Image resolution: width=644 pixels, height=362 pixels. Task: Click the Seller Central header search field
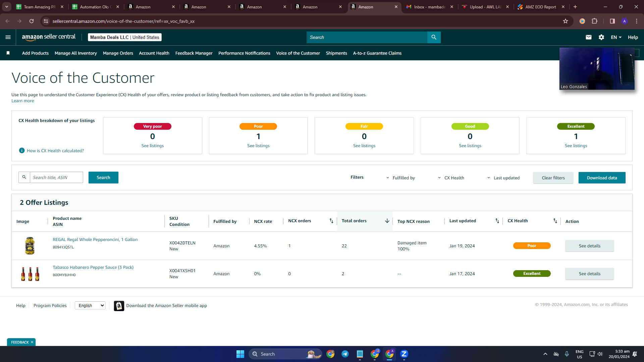(x=367, y=37)
